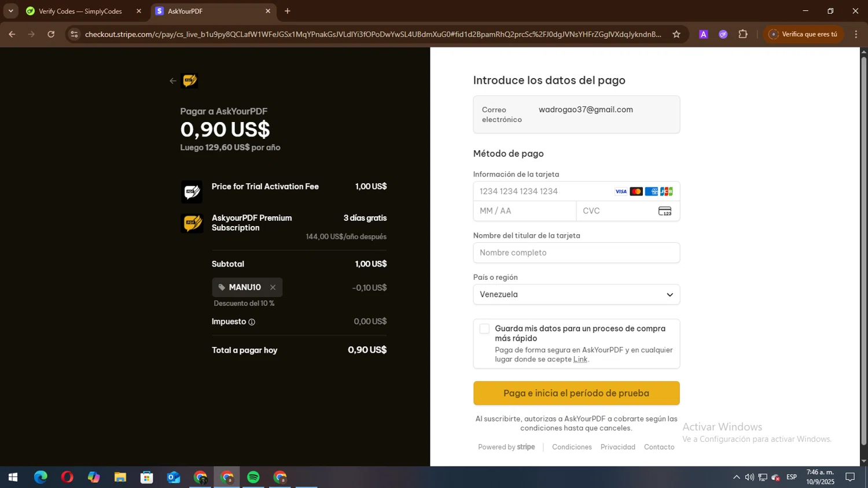Screen dimensions: 868x488
Task: Click the volume speaker tray icon
Action: (x=749, y=477)
